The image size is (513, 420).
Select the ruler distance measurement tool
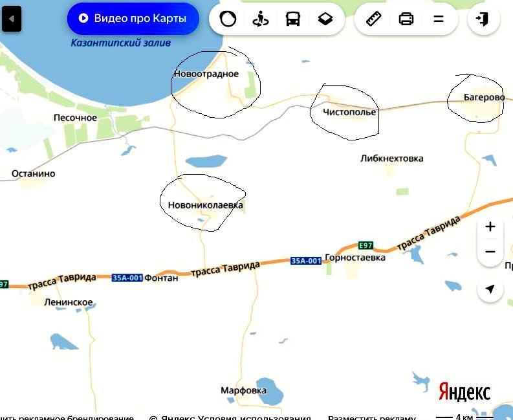373,19
